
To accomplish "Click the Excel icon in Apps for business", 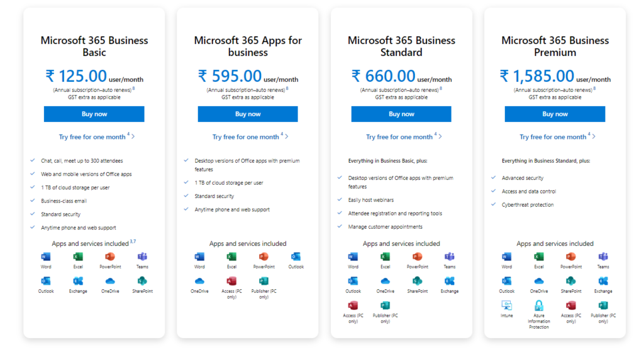I will point(231,256).
